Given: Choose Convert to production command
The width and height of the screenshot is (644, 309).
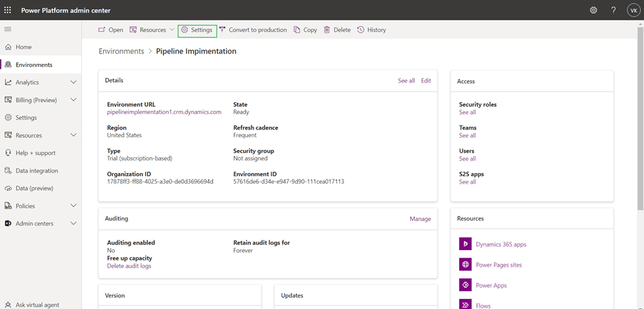Looking at the screenshot, I should 253,30.
